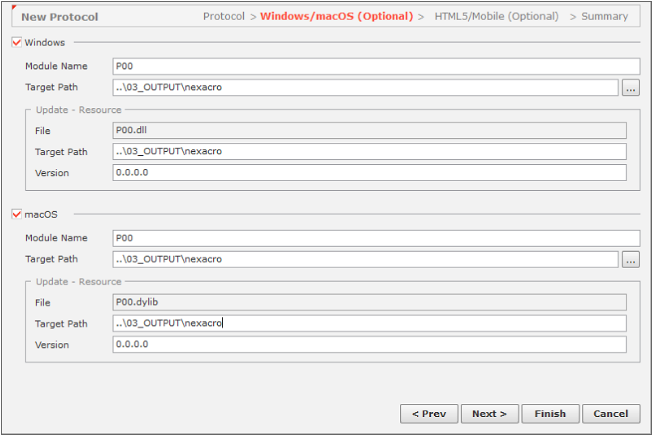Browse for Windows Target Path
The height and width of the screenshot is (435, 652).
(630, 88)
